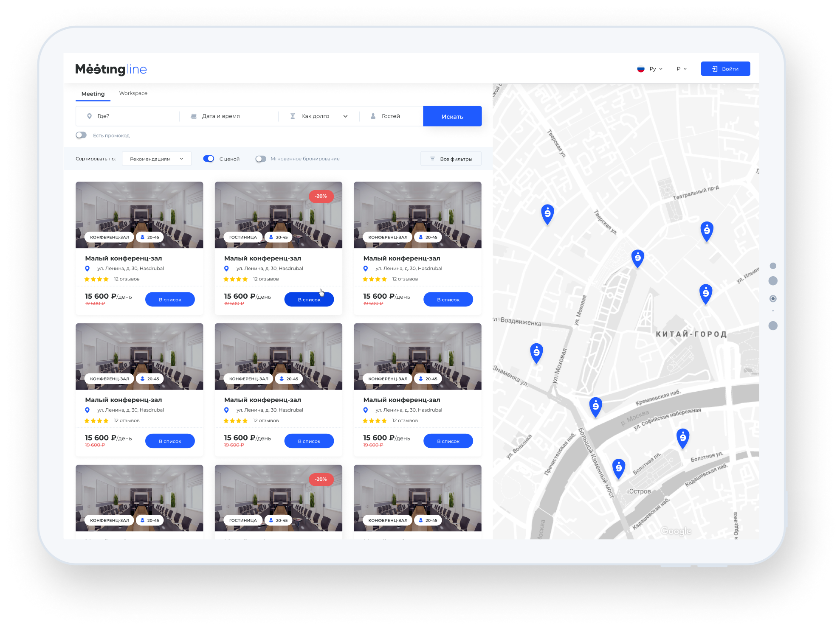This screenshot has height=631, width=840.
Task: Open the ruble currency dropdown
Action: [681, 69]
